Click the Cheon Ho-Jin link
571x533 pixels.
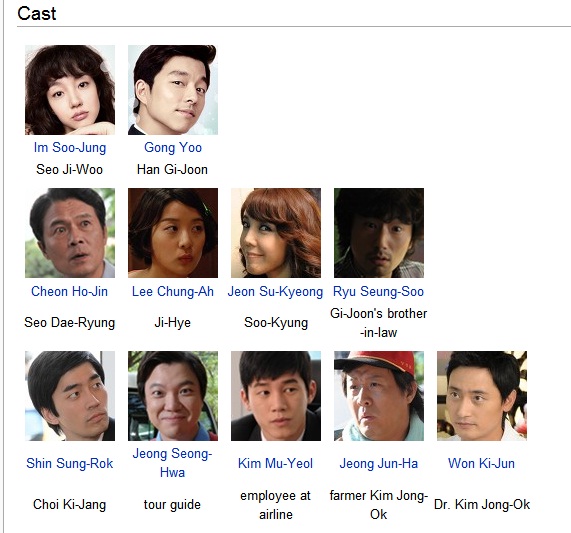tap(70, 291)
